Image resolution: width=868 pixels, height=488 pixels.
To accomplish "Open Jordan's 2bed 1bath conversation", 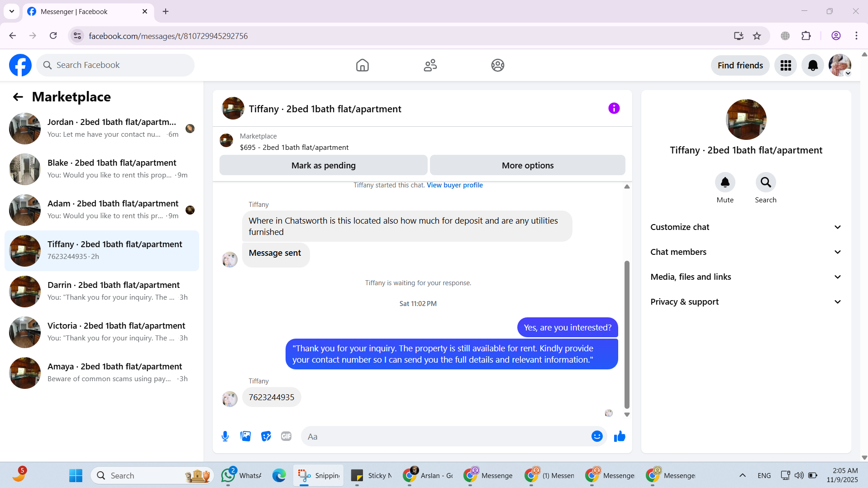I will point(102,129).
